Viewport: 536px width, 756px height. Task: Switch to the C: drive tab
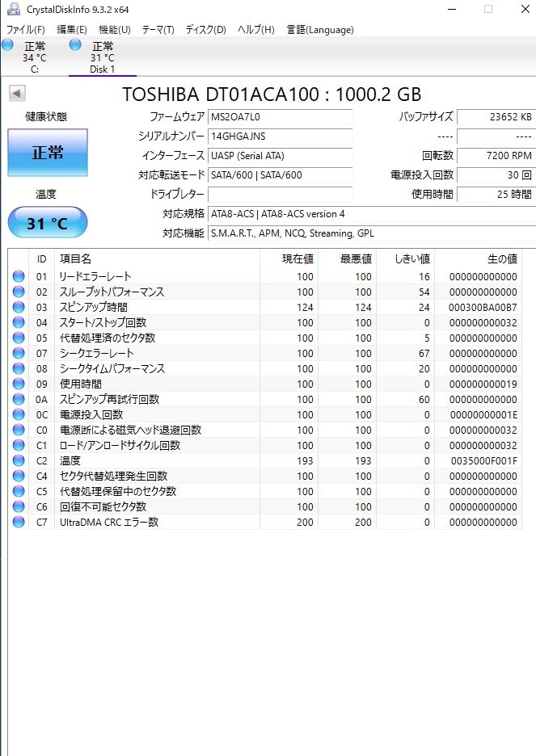[34, 57]
